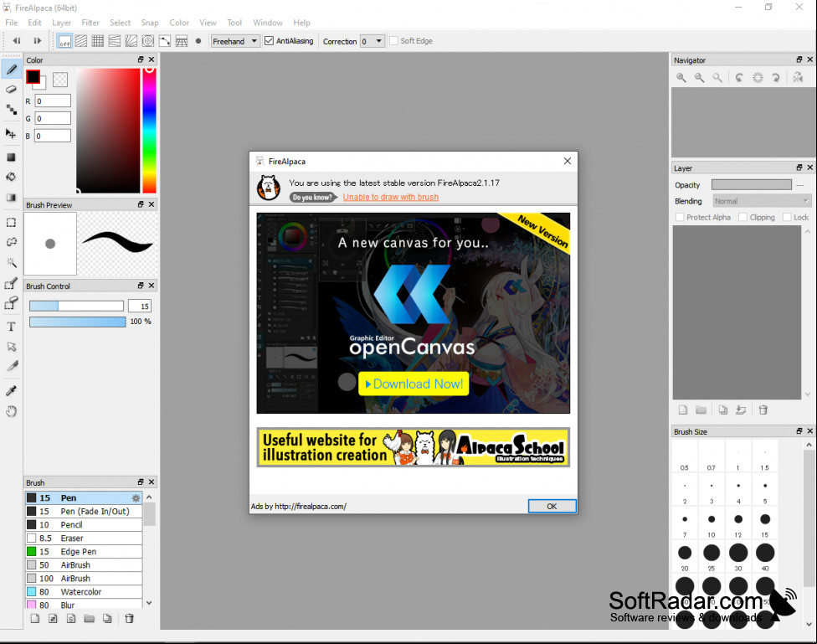The width and height of the screenshot is (817, 644).
Task: Zoom out using Navigator magnifier minus icon
Action: [x=699, y=78]
